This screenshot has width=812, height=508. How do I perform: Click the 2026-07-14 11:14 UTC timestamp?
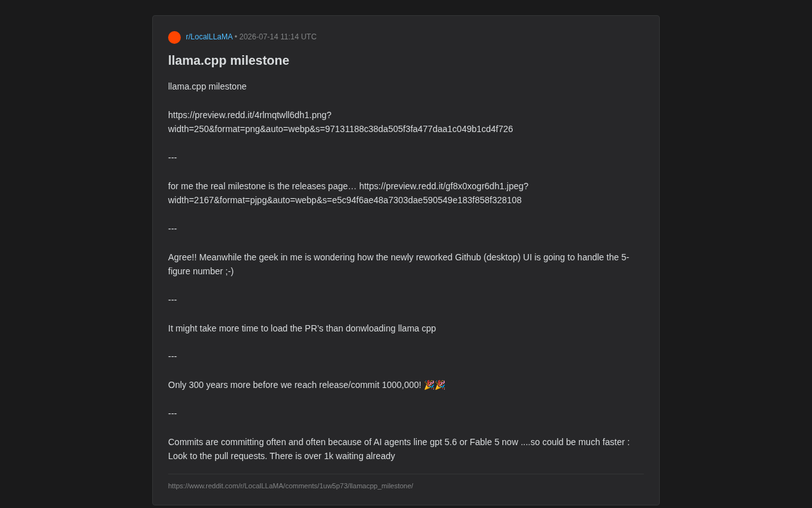coord(278,37)
